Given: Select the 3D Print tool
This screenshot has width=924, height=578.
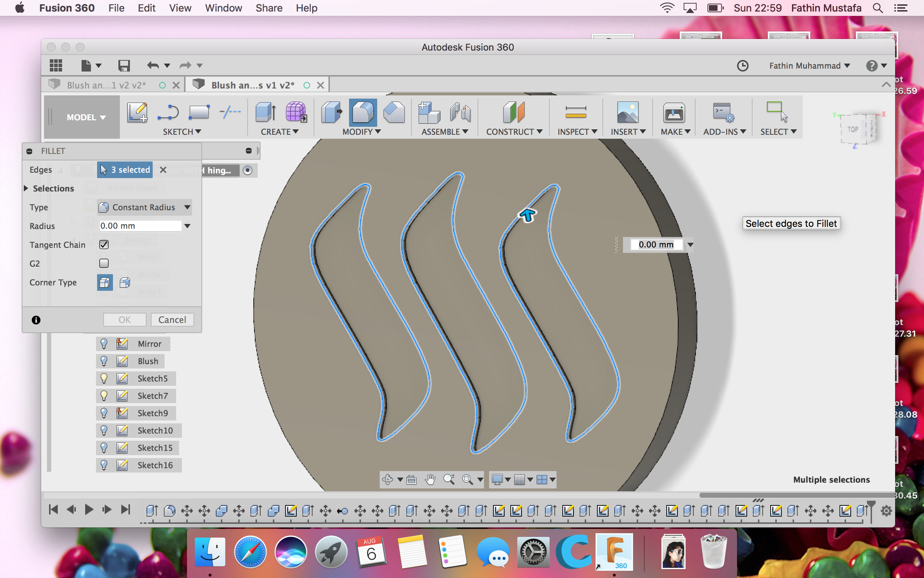Looking at the screenshot, I should click(x=674, y=112).
